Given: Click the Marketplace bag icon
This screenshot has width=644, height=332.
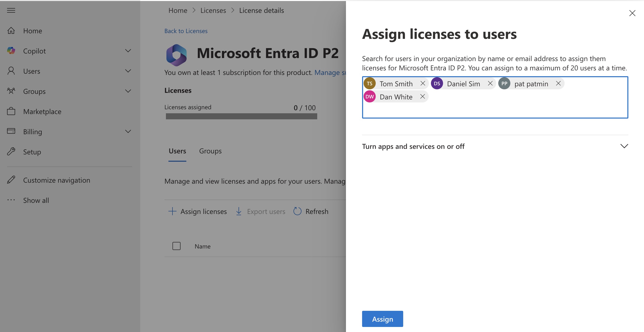Looking at the screenshot, I should tap(11, 111).
